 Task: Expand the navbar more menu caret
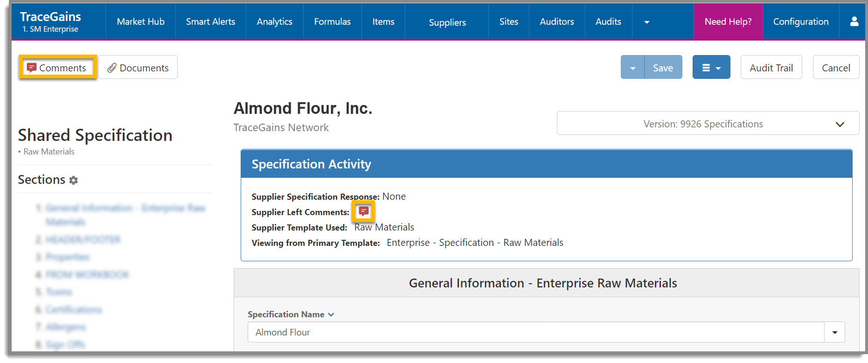pos(647,22)
